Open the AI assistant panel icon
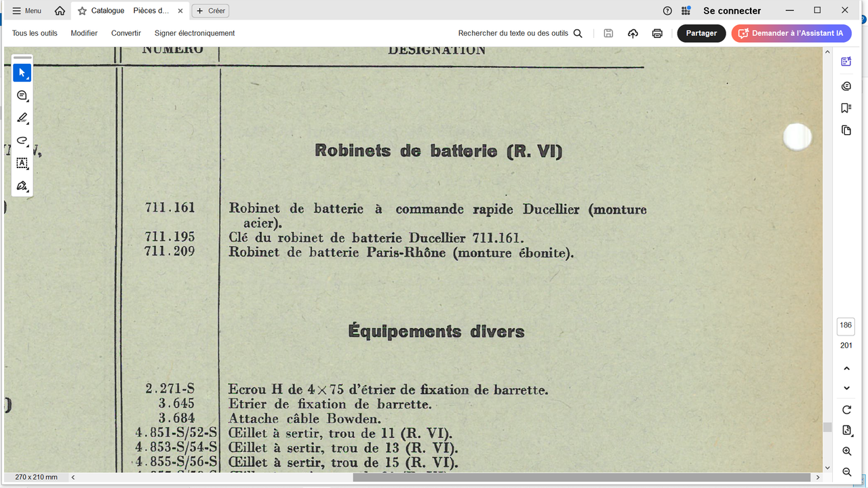This screenshot has height=488, width=868. (x=846, y=62)
